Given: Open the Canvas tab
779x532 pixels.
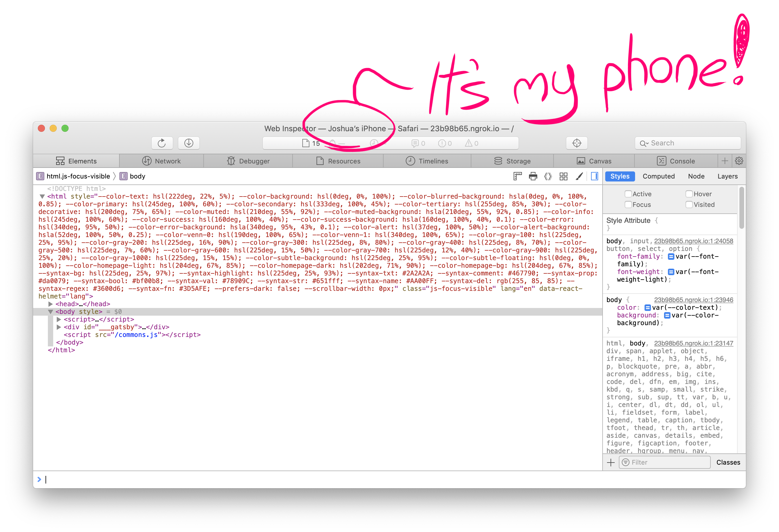Looking at the screenshot, I should (x=594, y=161).
